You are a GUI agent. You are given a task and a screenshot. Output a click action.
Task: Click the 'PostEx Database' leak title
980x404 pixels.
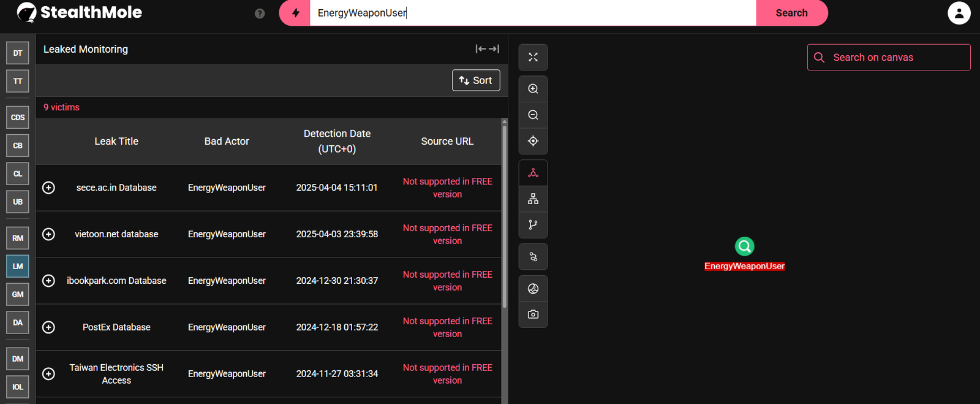tap(116, 327)
